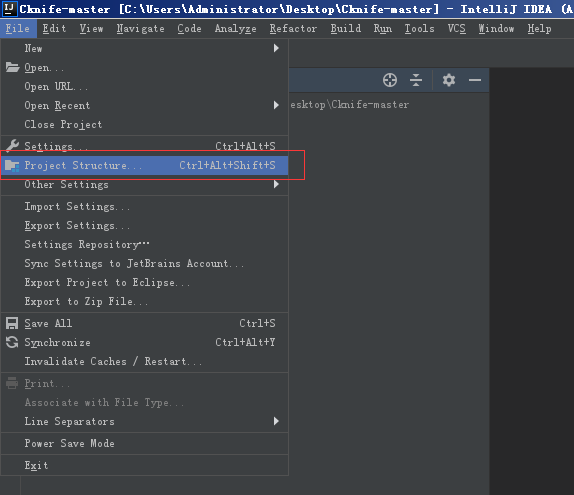Open the Build menu
Screen dimensions: 574x495
[x=346, y=29]
